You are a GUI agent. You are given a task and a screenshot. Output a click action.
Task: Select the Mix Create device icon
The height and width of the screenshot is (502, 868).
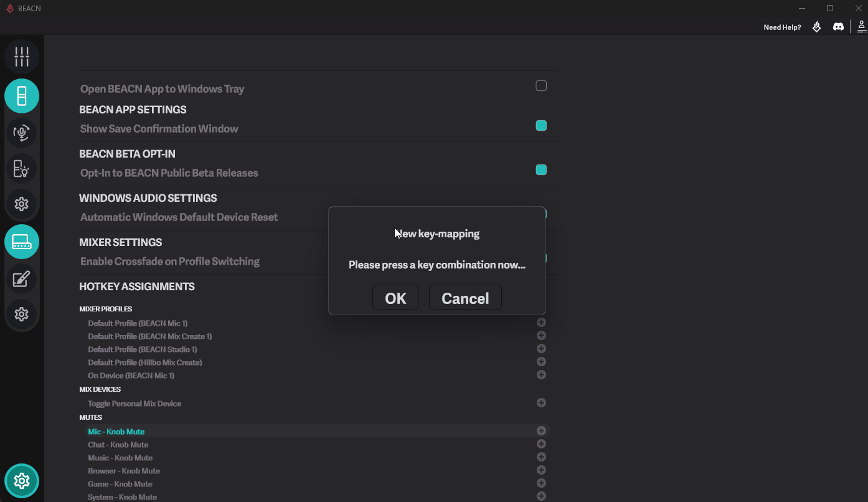click(x=22, y=242)
